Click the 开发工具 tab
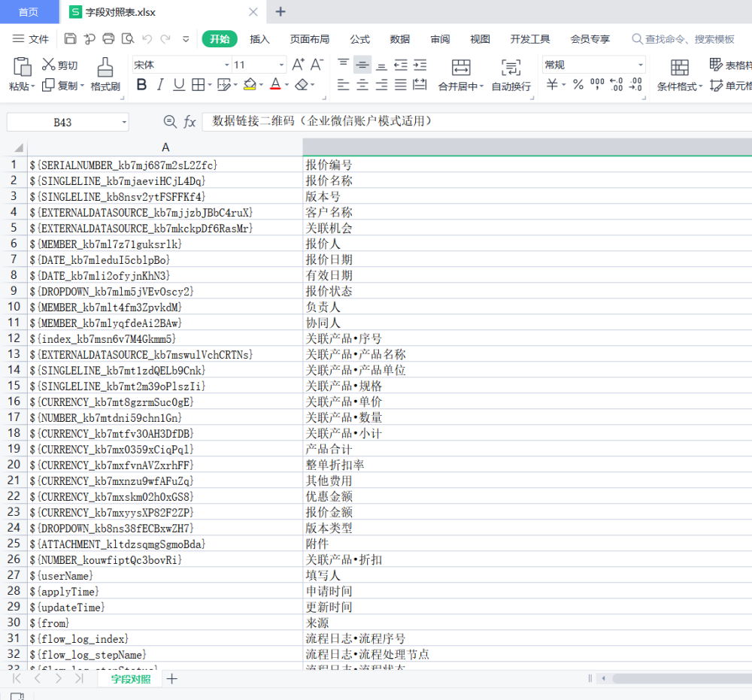 click(529, 39)
